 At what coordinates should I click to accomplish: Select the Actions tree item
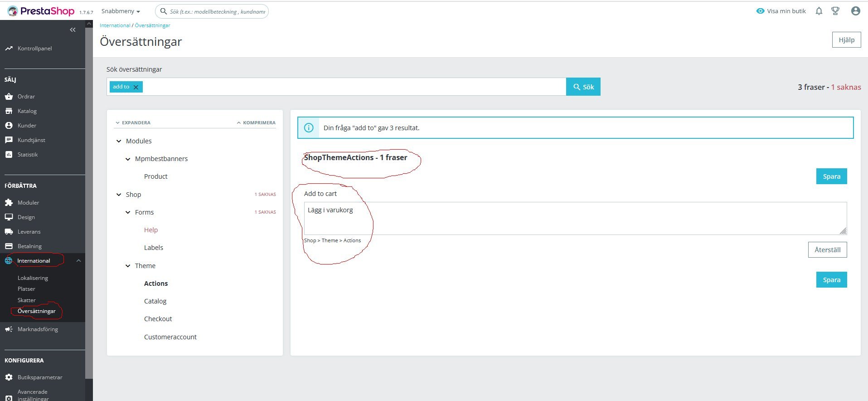tap(156, 284)
